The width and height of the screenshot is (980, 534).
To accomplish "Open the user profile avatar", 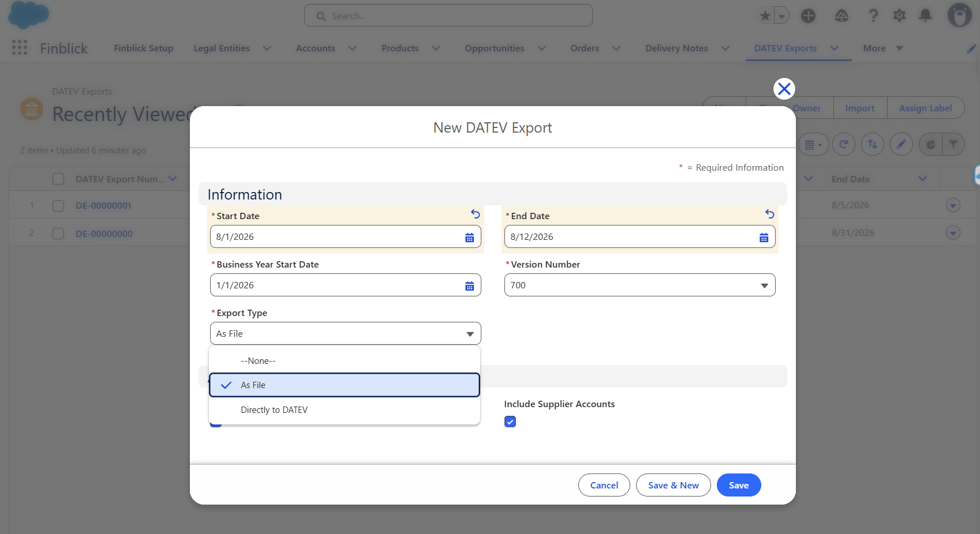I will tap(959, 16).
